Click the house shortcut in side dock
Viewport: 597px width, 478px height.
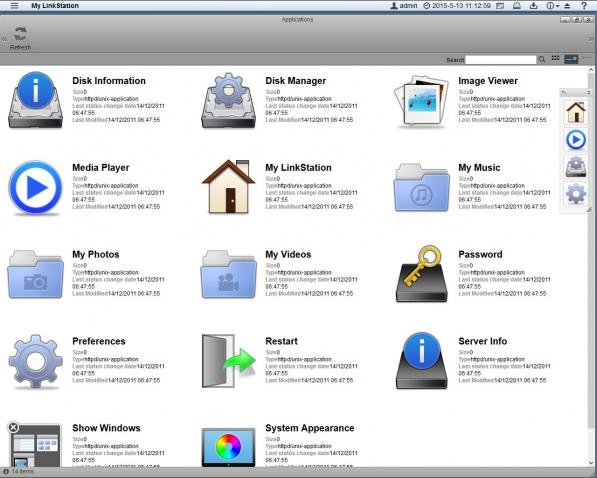click(x=576, y=112)
